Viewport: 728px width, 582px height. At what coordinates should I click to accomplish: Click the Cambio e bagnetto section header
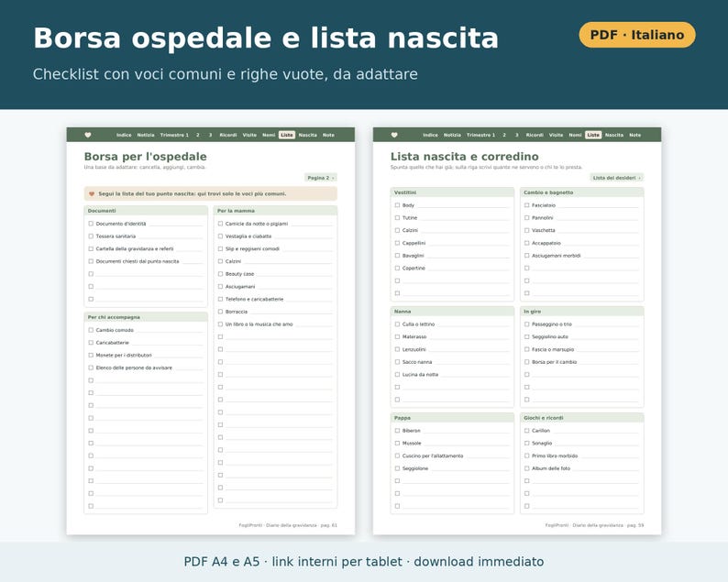(581, 192)
